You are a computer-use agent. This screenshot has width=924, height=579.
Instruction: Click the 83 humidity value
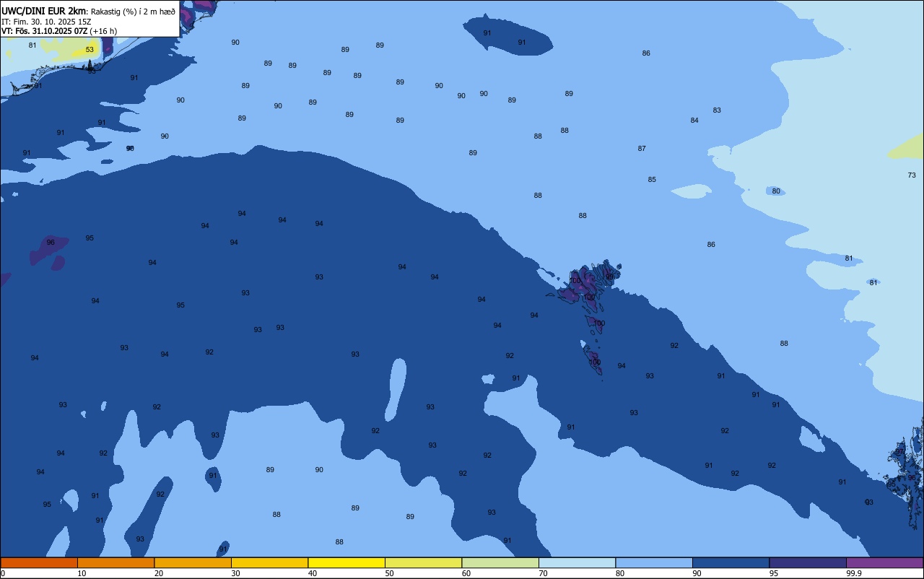(717, 110)
